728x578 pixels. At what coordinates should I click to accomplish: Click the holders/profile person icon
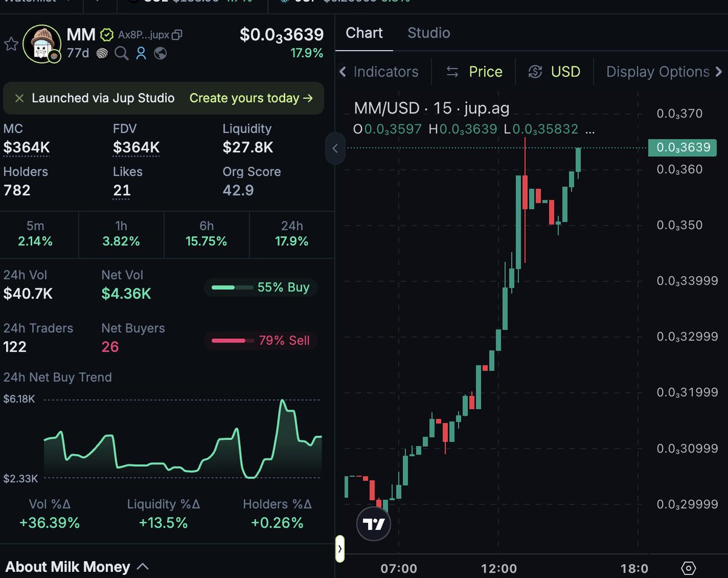(140, 53)
